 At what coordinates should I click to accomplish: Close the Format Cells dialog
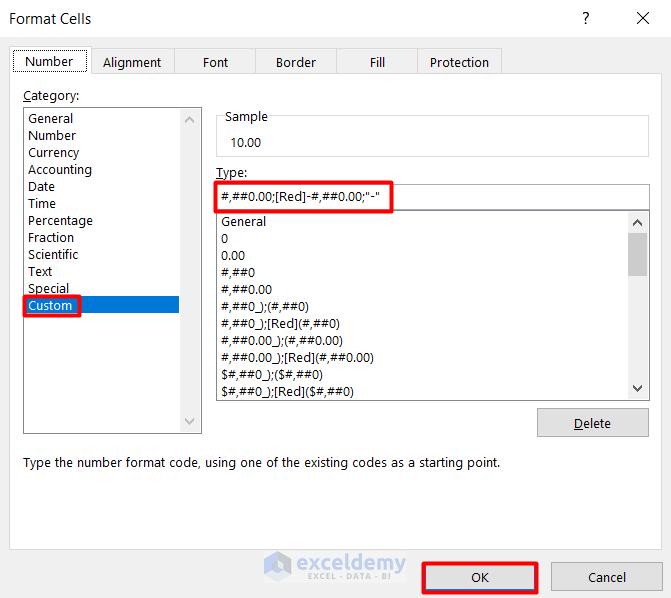coord(643,18)
